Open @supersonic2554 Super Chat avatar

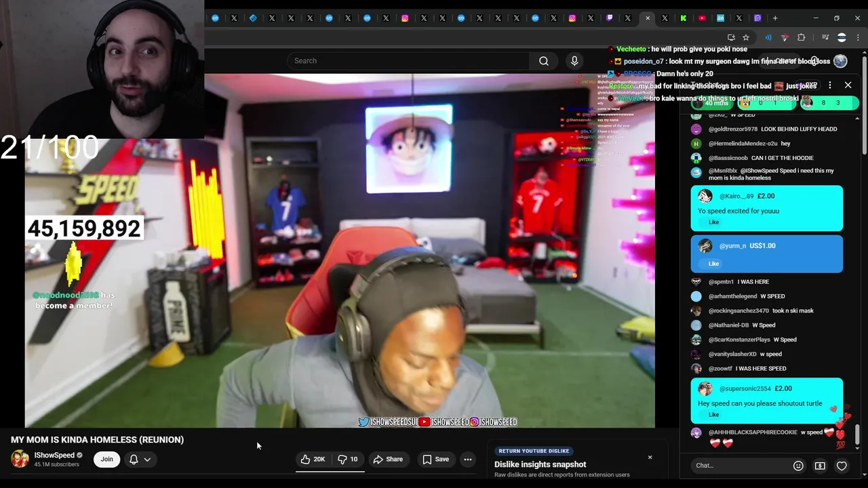click(x=705, y=388)
